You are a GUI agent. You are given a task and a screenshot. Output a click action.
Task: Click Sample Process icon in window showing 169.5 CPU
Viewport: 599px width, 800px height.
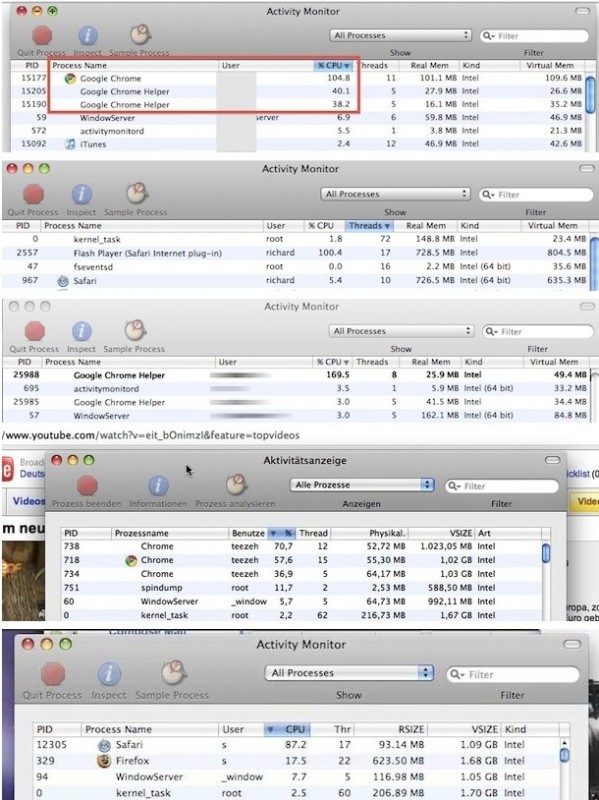coord(135,330)
